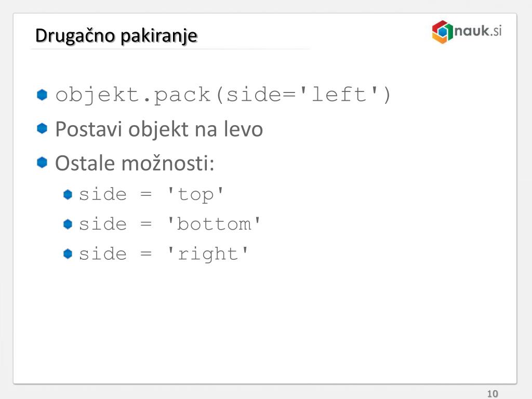532x399 pixels.
Task: Click the word levo in second bullet
Action: pos(243,129)
